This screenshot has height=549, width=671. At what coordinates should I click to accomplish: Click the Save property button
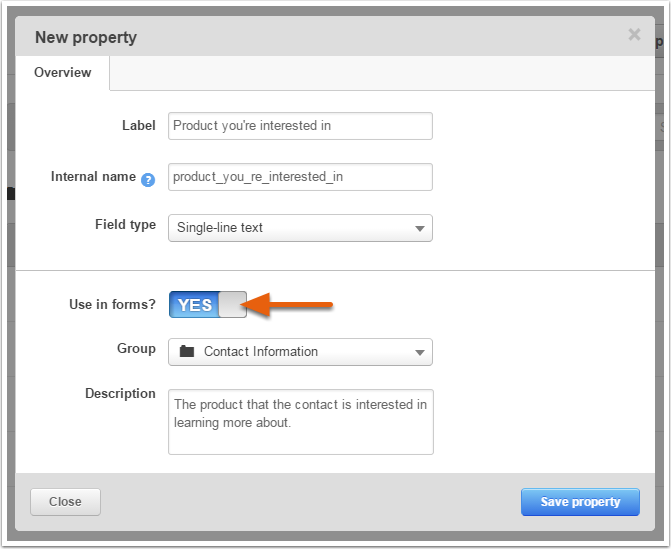[580, 502]
